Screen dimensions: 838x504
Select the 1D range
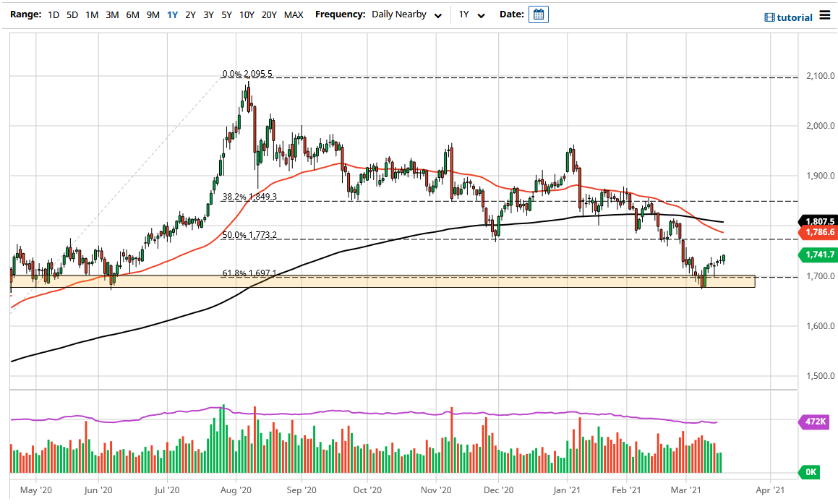pyautogui.click(x=53, y=15)
